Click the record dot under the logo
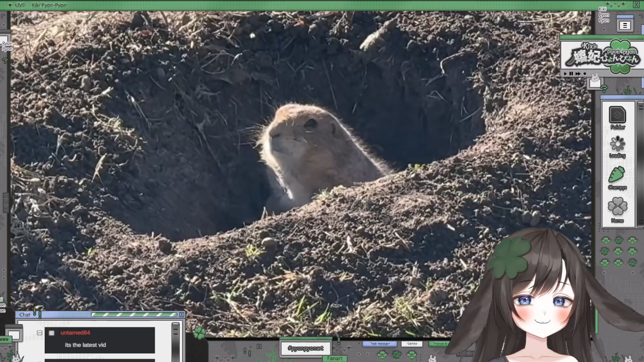 coord(584,73)
